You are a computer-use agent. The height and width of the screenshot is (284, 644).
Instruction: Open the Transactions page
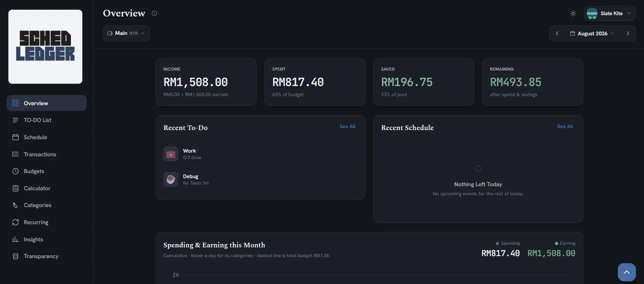coord(47,154)
